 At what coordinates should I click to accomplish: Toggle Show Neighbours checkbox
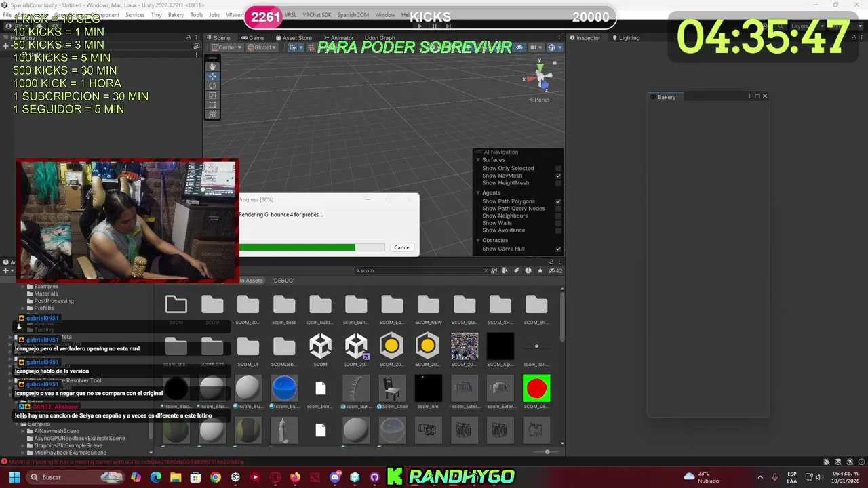tap(558, 216)
